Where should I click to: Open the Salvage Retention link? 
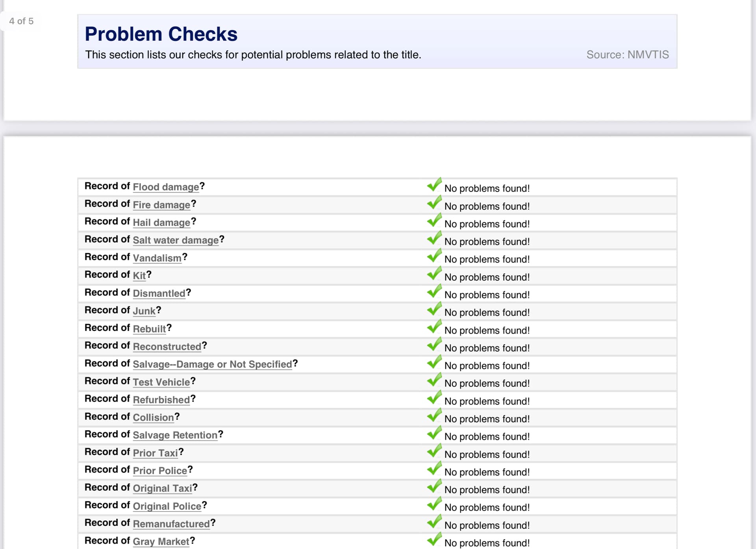click(x=175, y=435)
